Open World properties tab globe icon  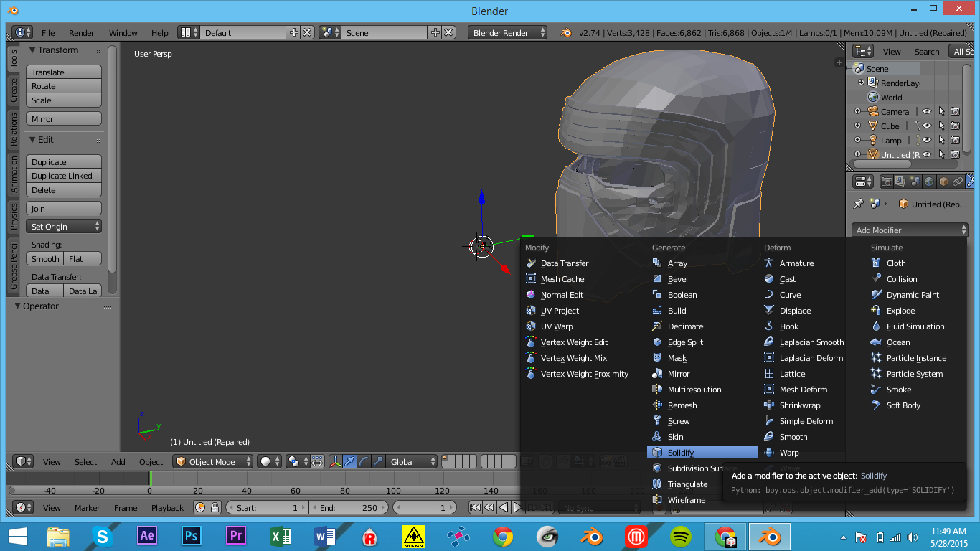pos(929,182)
